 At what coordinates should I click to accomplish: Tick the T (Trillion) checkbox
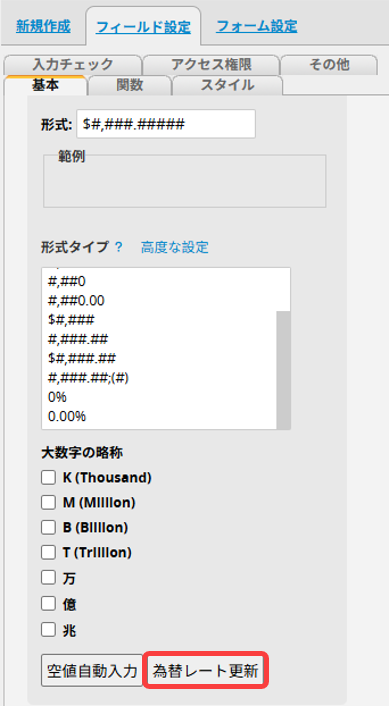click(48, 553)
